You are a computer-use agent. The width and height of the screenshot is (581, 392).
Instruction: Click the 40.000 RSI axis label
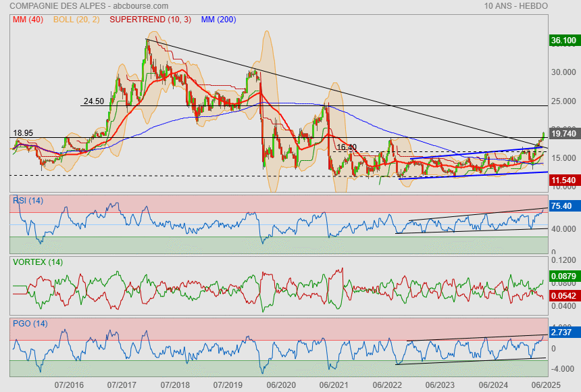[x=563, y=229]
